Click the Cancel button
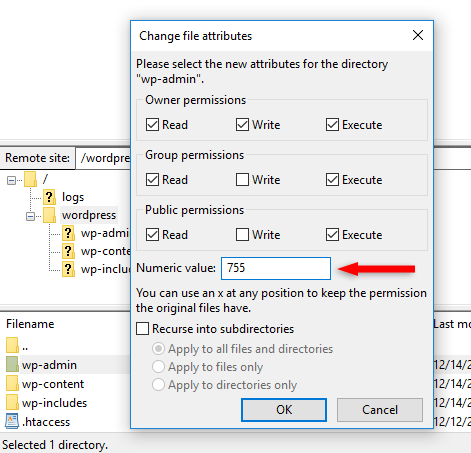 [x=380, y=410]
